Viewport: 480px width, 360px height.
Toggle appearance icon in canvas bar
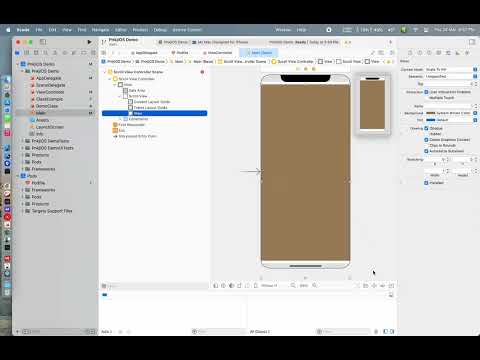pyautogui.click(x=231, y=286)
